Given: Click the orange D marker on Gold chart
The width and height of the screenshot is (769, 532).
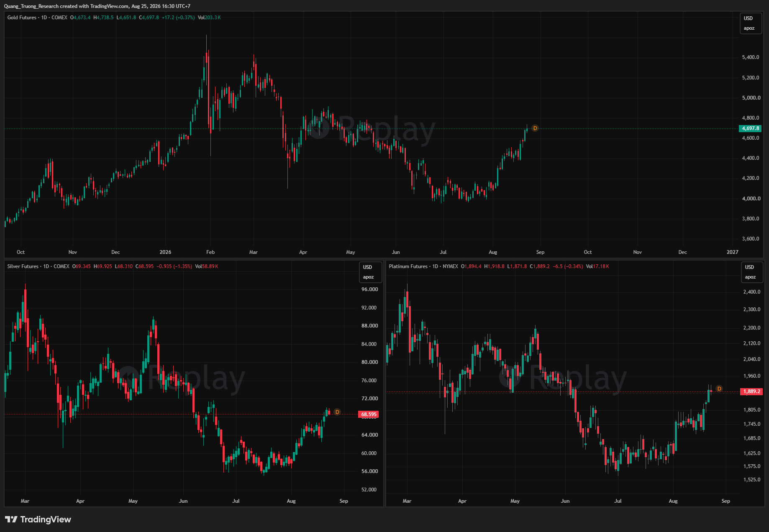Looking at the screenshot, I should click(x=535, y=128).
